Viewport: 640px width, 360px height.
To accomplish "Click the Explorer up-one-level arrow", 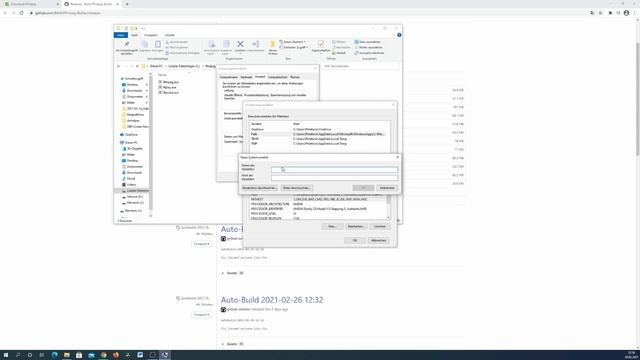I will point(137,66).
